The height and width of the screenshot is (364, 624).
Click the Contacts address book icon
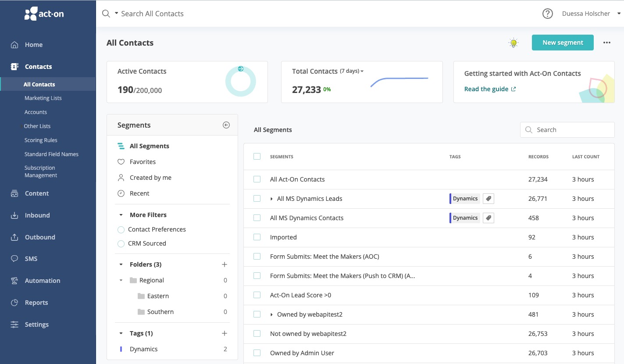(x=14, y=67)
